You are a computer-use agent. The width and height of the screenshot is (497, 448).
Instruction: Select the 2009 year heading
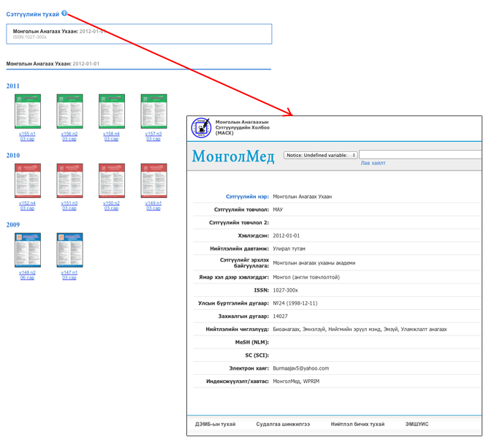point(13,225)
